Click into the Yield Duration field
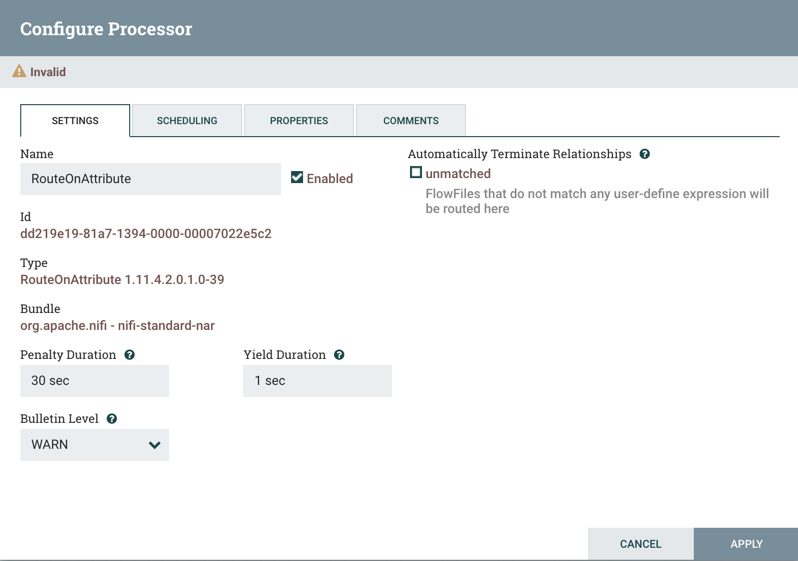The height and width of the screenshot is (561, 798). click(x=317, y=381)
